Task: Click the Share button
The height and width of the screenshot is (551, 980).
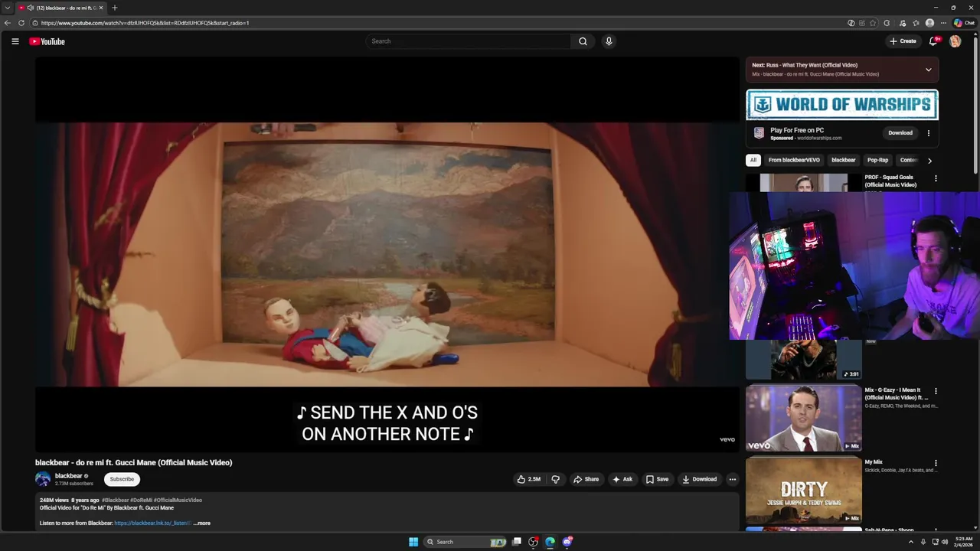Action: click(586, 479)
